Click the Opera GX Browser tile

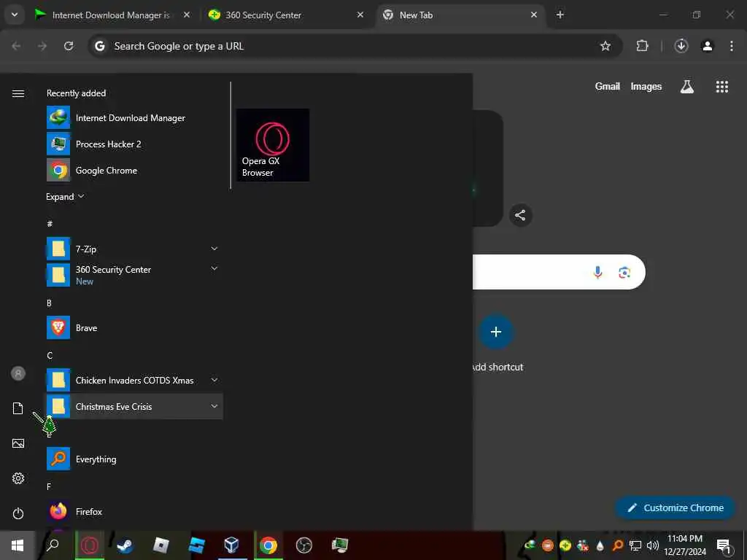[273, 145]
